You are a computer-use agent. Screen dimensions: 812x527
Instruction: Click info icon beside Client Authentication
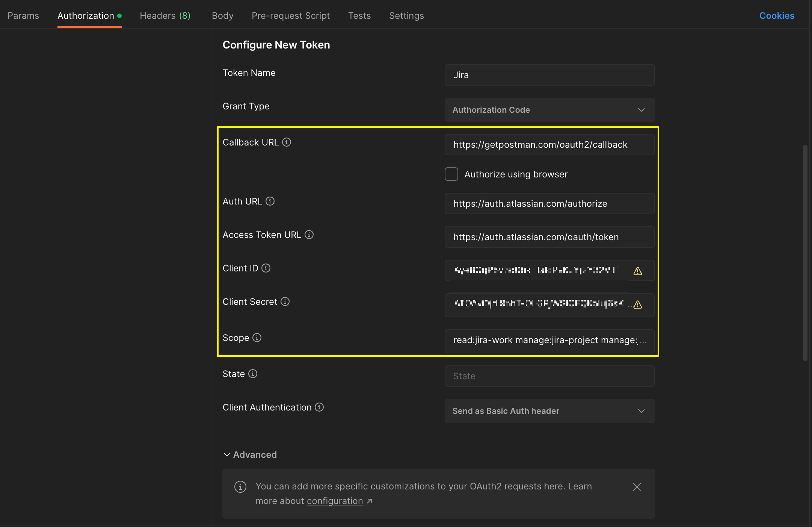point(319,407)
